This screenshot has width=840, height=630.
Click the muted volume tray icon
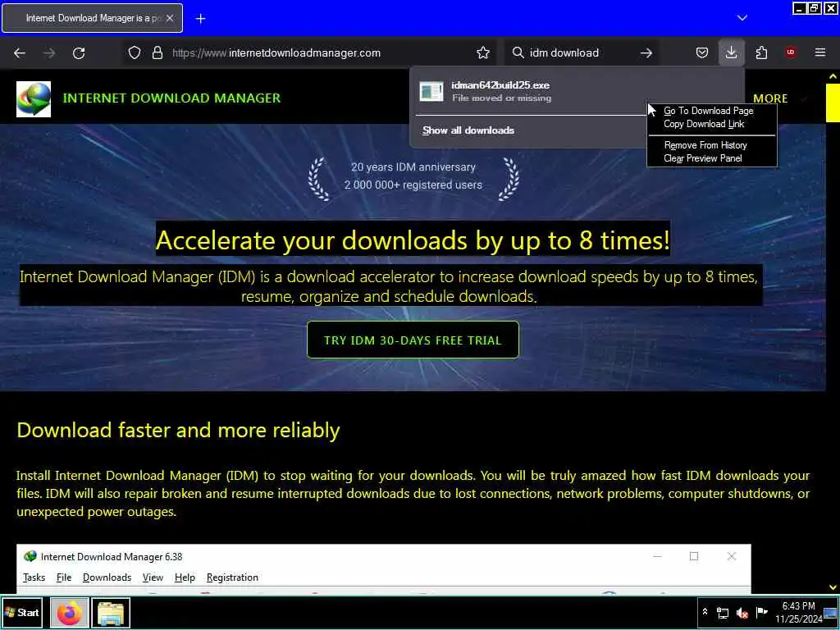pyautogui.click(x=742, y=613)
